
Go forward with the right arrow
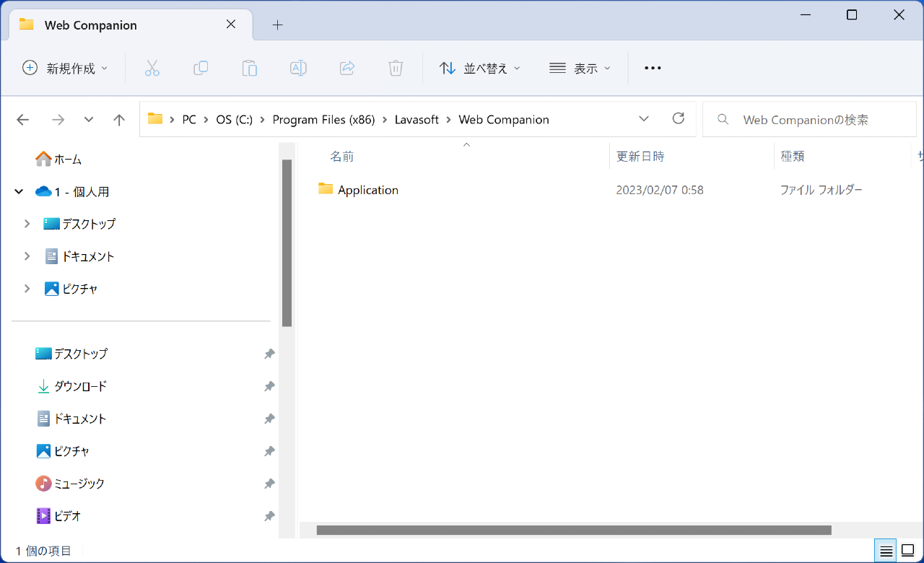pyautogui.click(x=58, y=120)
